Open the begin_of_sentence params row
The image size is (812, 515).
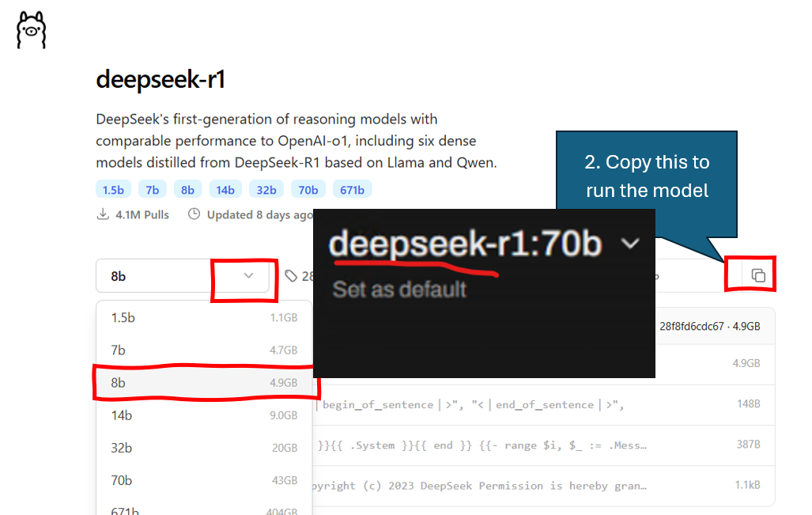544,405
